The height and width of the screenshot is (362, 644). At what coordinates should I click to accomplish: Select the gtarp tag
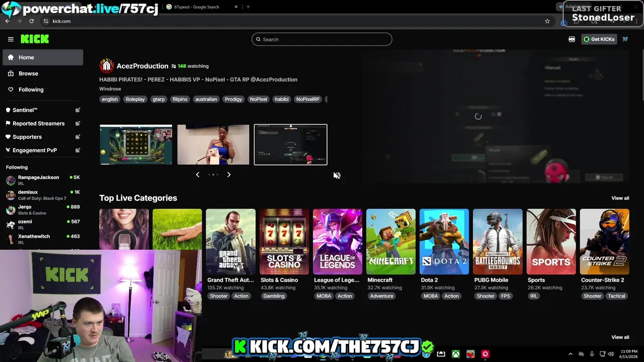click(x=158, y=99)
